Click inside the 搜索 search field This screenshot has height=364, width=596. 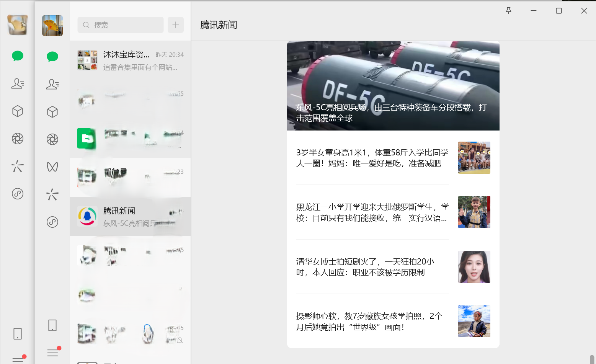coord(120,24)
